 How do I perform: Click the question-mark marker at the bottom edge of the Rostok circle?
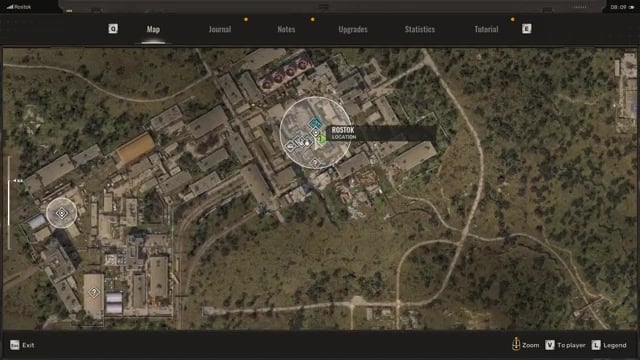tap(315, 163)
